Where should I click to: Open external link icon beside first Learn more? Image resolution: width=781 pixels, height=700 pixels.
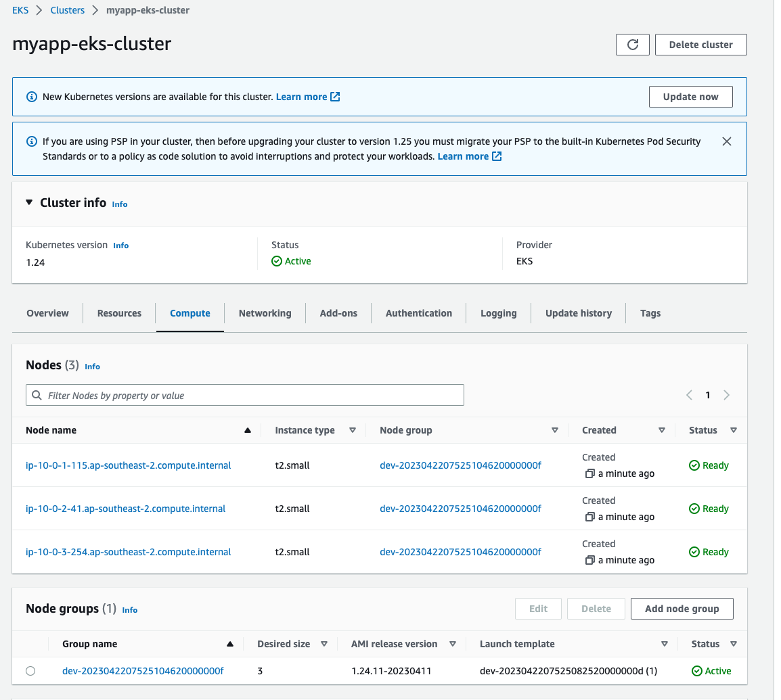click(x=335, y=97)
